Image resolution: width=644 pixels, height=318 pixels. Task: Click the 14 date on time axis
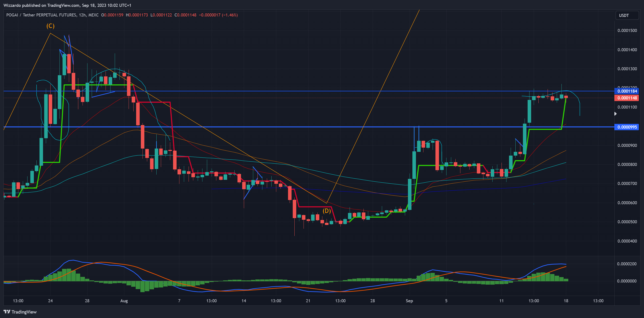pos(244,301)
